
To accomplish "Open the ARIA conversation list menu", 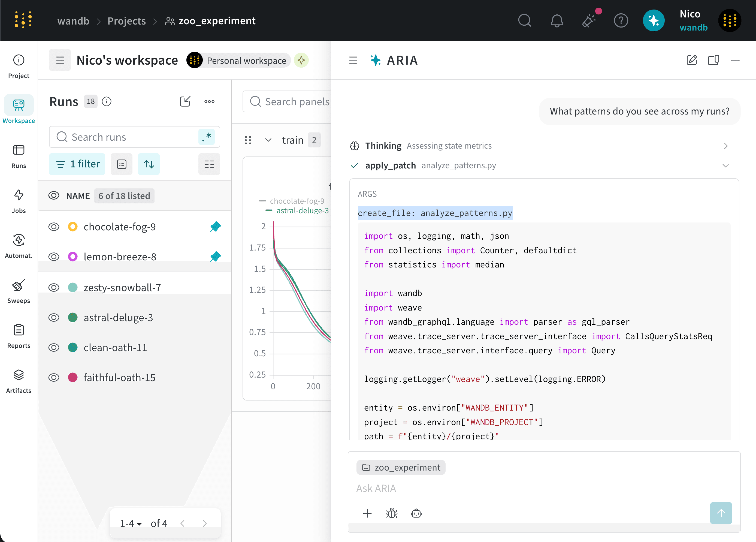I will [353, 60].
